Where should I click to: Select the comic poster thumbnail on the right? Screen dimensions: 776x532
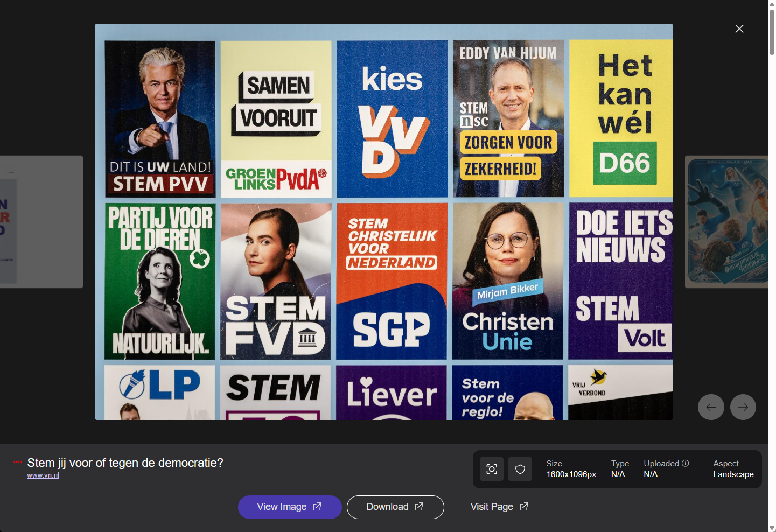click(x=726, y=222)
